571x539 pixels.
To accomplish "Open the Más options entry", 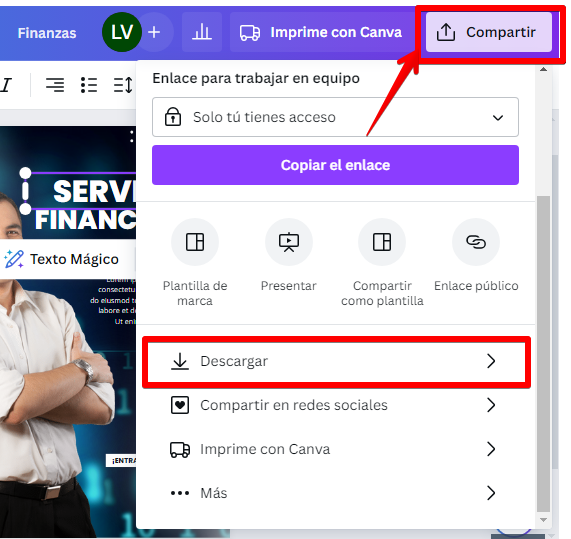I will [x=335, y=493].
